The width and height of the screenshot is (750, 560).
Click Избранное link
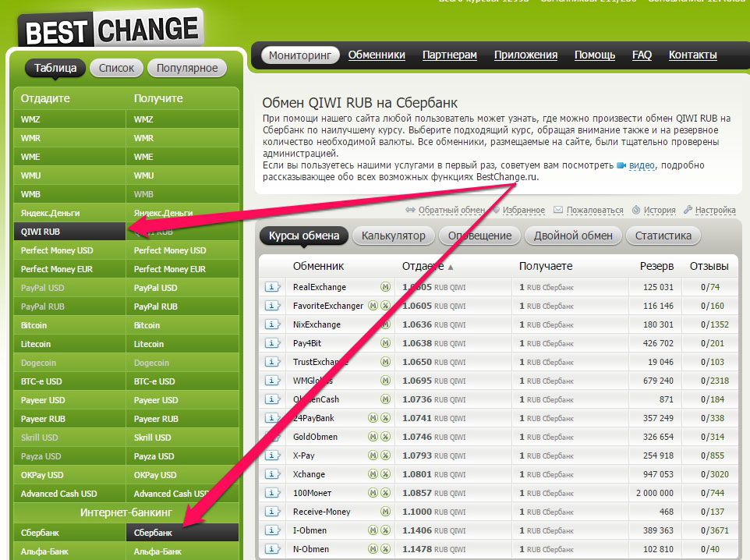tap(523, 210)
